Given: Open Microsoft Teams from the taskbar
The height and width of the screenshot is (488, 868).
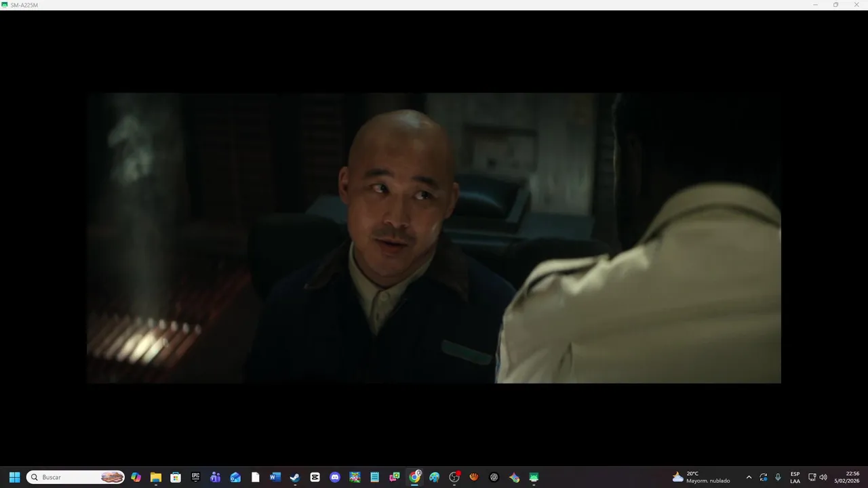Looking at the screenshot, I should pos(216,477).
